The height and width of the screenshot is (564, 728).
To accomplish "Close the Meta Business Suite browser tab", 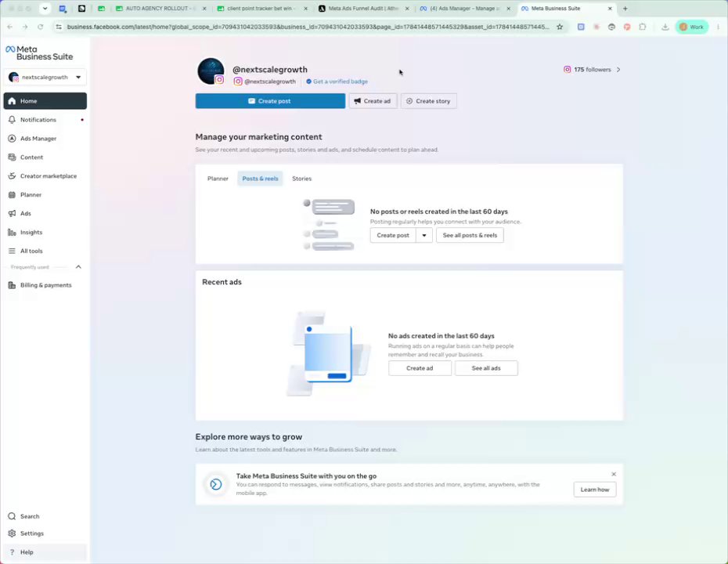I will [610, 9].
